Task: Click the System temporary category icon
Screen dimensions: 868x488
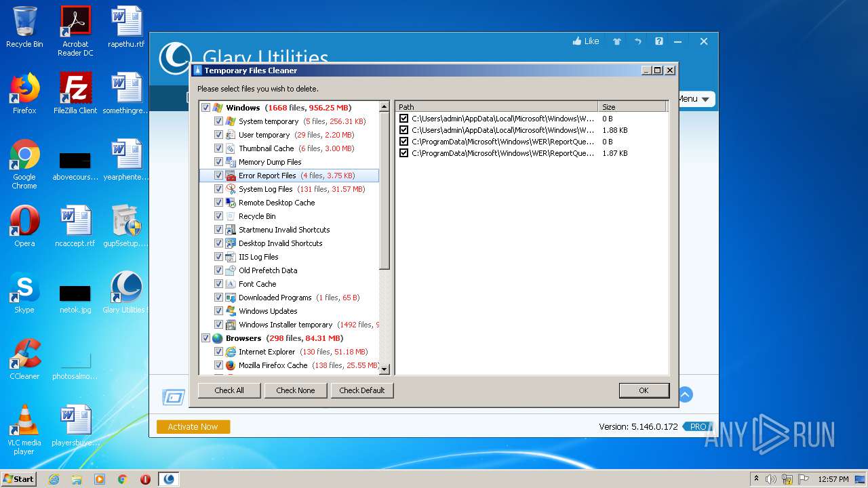Action: [231, 121]
